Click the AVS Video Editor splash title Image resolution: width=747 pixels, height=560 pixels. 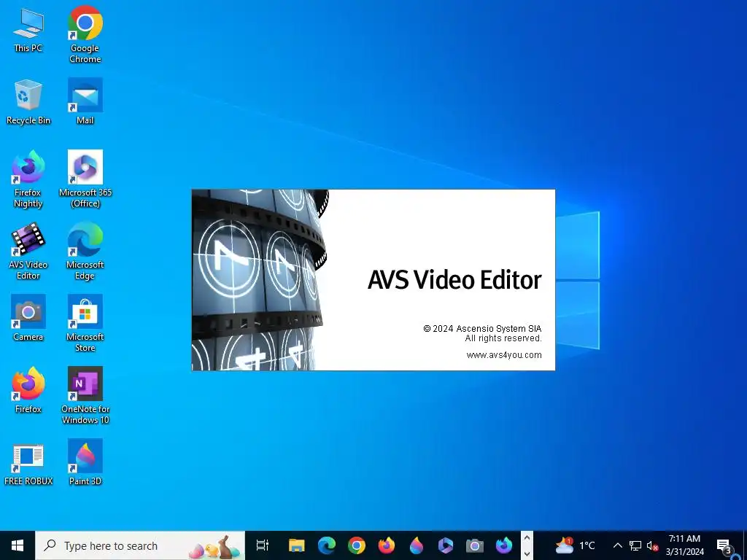point(454,279)
